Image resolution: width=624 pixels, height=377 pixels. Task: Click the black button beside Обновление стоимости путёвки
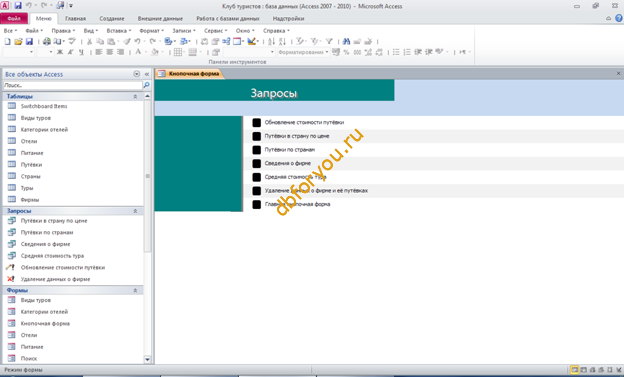pos(257,123)
